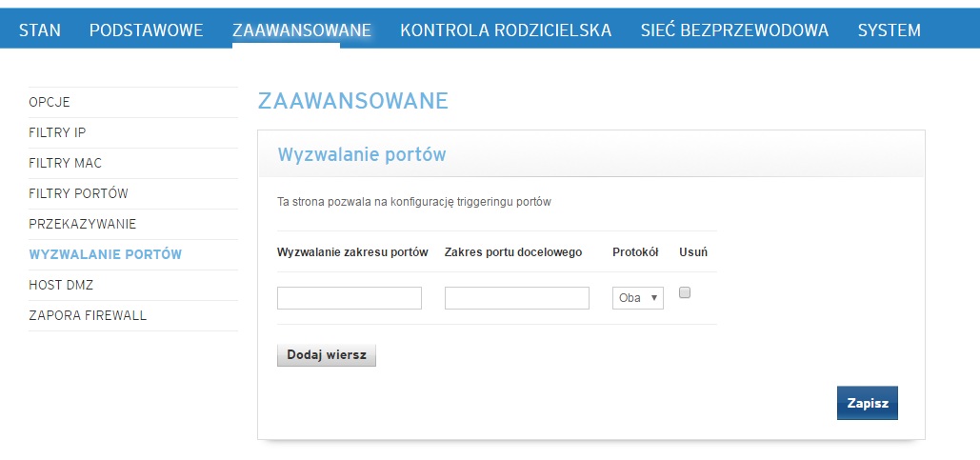Image resolution: width=980 pixels, height=460 pixels.
Task: Click Dodaj wiersz button
Action: point(327,355)
